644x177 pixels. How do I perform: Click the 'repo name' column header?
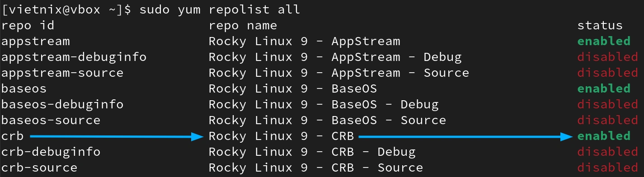click(243, 26)
